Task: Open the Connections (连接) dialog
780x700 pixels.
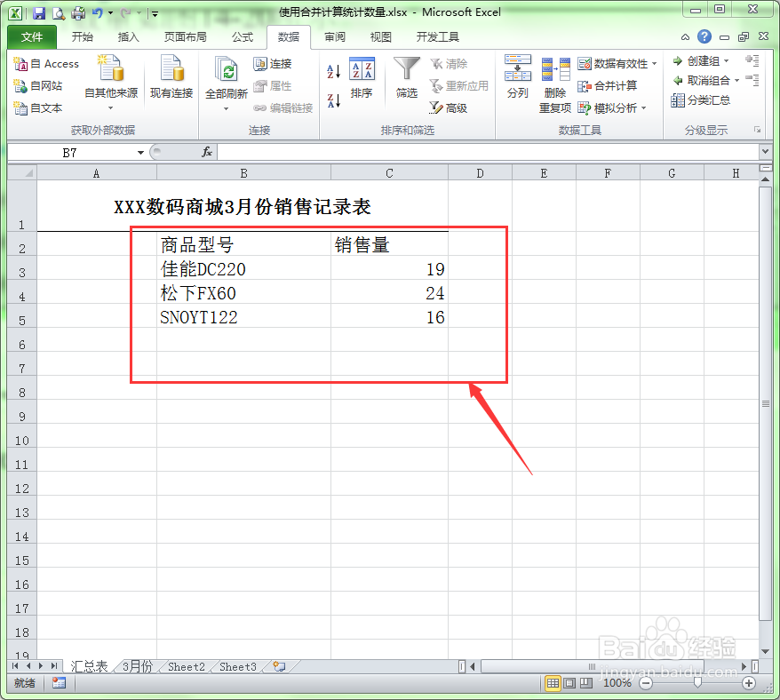Action: point(273,64)
